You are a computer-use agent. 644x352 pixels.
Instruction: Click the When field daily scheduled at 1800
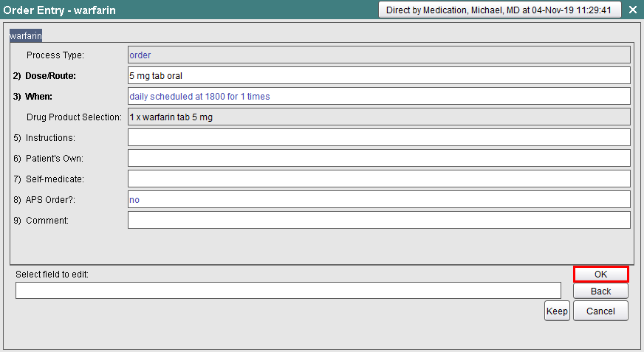(x=379, y=96)
